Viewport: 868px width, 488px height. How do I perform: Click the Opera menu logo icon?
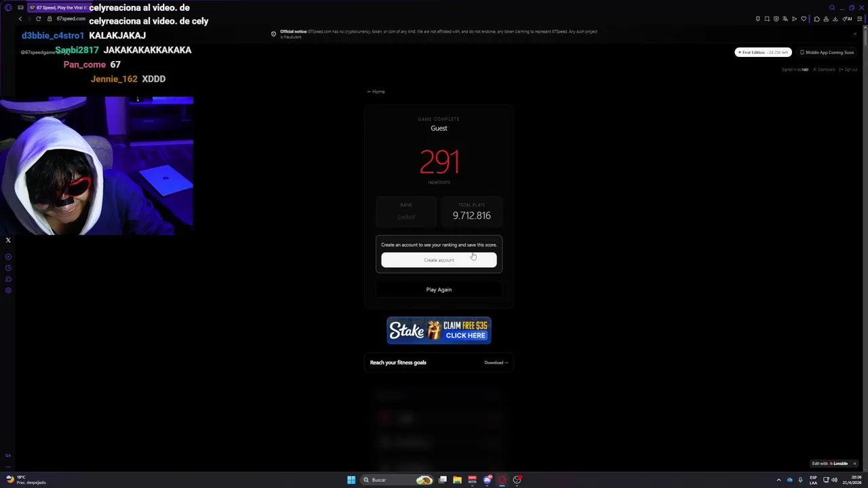(8, 7)
